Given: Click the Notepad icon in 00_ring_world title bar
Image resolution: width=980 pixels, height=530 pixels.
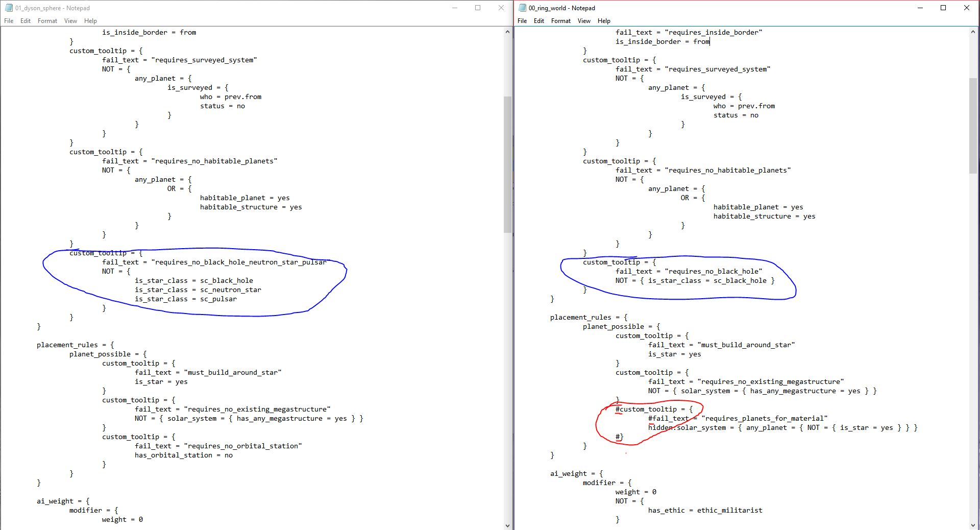Looking at the screenshot, I should click(x=522, y=8).
